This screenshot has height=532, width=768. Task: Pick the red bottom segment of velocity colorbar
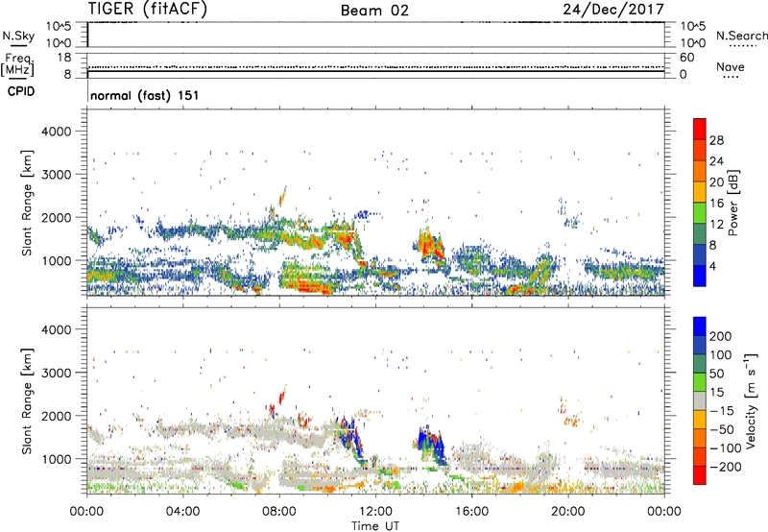[700, 475]
